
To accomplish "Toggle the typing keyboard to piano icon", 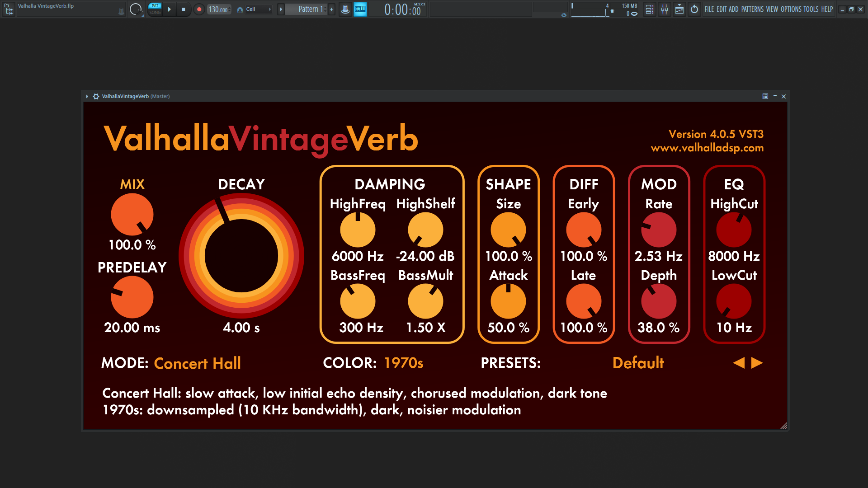I will pyautogui.click(x=360, y=9).
